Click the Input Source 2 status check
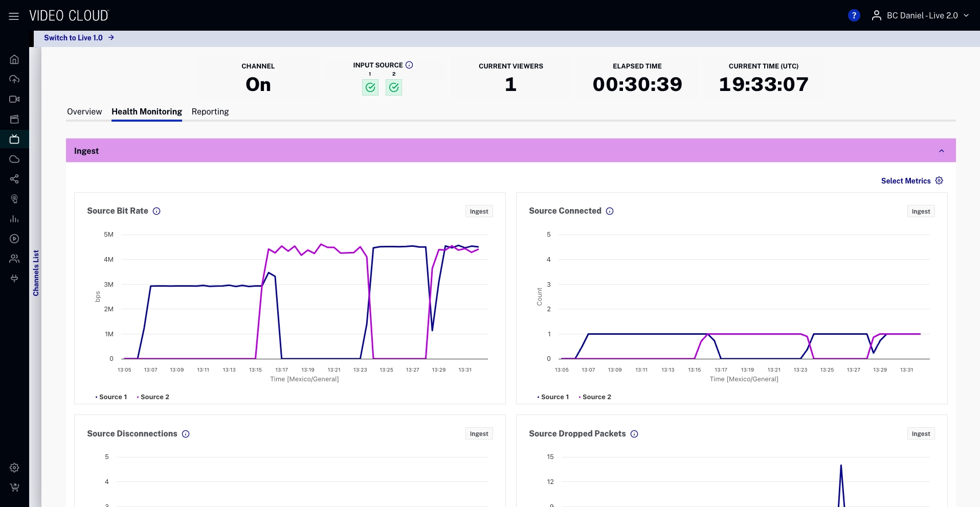 [x=394, y=87]
